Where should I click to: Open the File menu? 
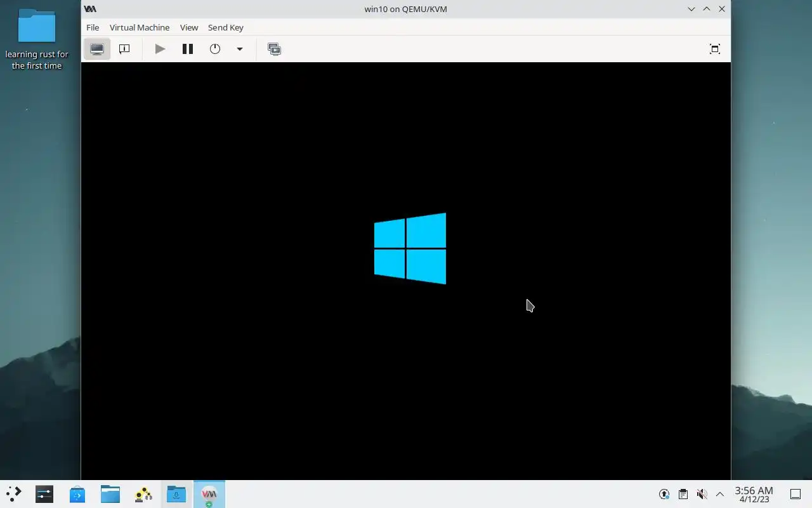tap(93, 27)
